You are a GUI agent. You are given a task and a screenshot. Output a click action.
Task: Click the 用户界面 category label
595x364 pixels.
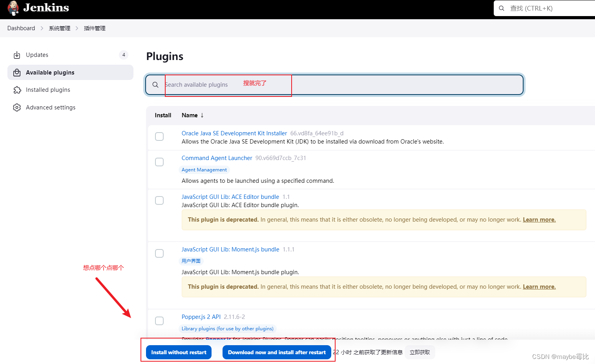click(191, 260)
